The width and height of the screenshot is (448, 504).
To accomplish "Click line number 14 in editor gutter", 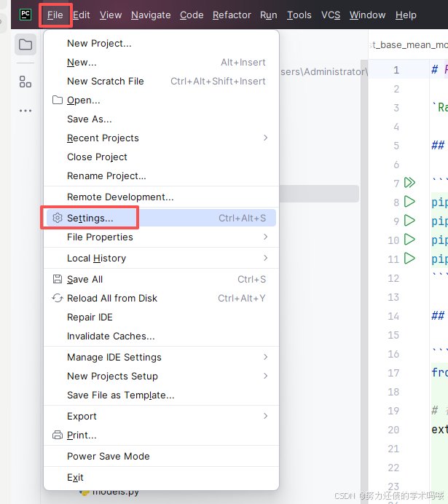I will (393, 316).
